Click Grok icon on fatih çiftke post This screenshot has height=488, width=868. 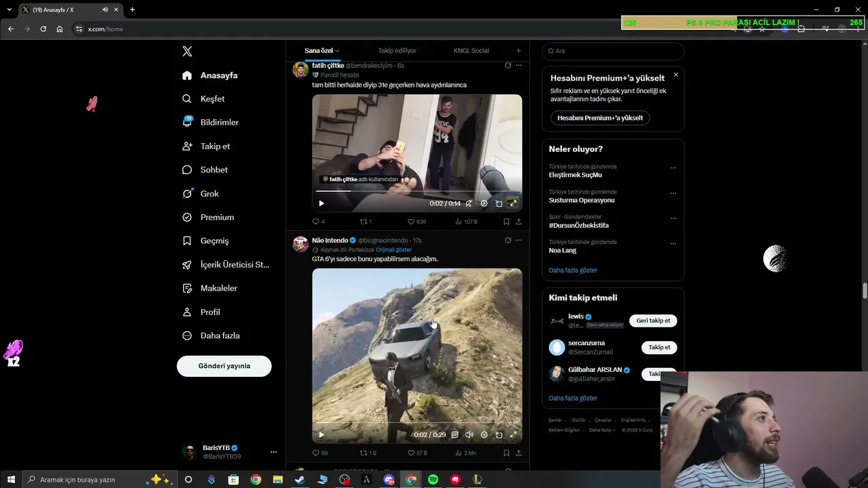(508, 66)
